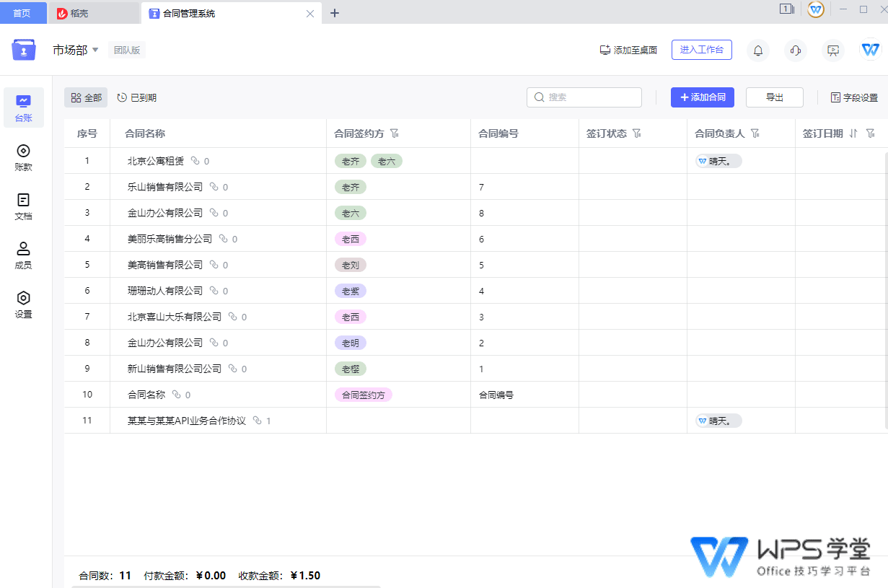Click the WPS logo icon in header

[x=871, y=50]
